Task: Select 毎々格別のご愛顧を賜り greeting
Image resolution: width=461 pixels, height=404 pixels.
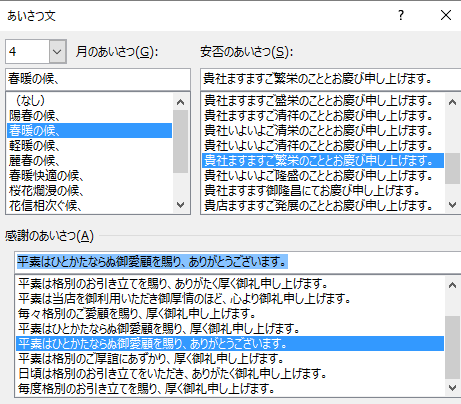Action: (x=230, y=313)
